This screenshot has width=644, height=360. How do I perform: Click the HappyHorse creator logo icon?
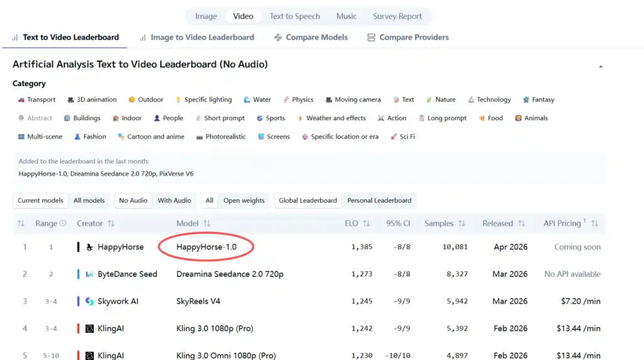(89, 247)
